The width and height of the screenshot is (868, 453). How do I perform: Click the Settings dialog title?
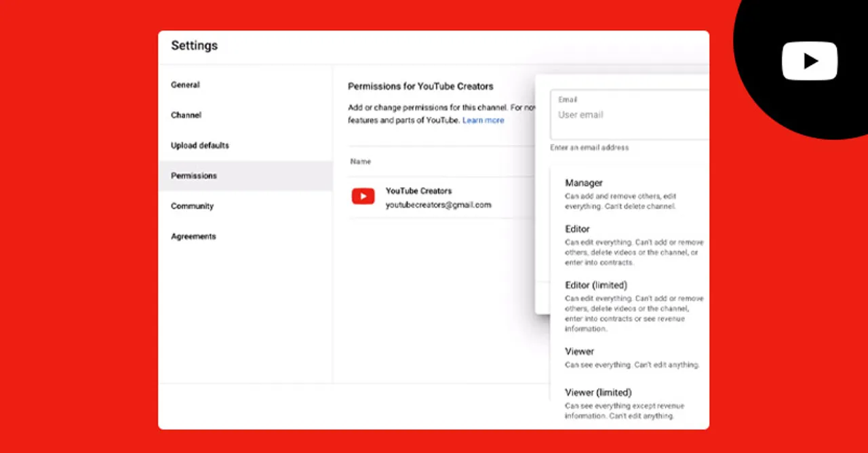click(x=194, y=46)
